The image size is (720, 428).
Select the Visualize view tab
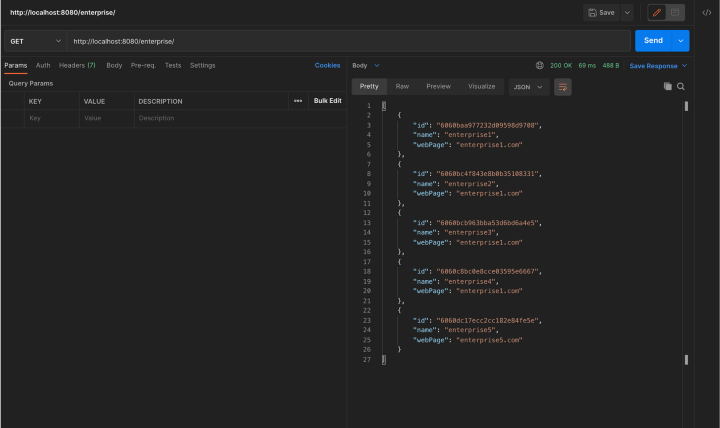[x=482, y=87]
